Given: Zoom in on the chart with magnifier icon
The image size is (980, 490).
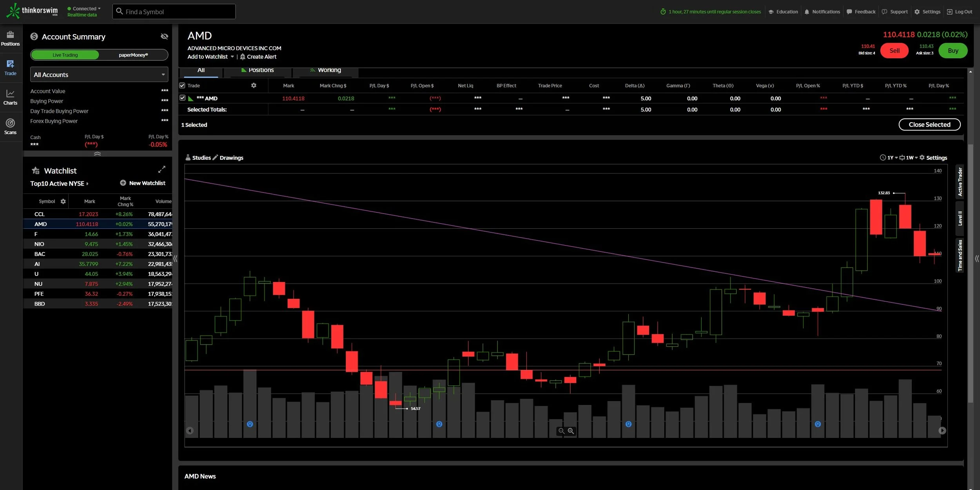Looking at the screenshot, I should click(x=570, y=431).
